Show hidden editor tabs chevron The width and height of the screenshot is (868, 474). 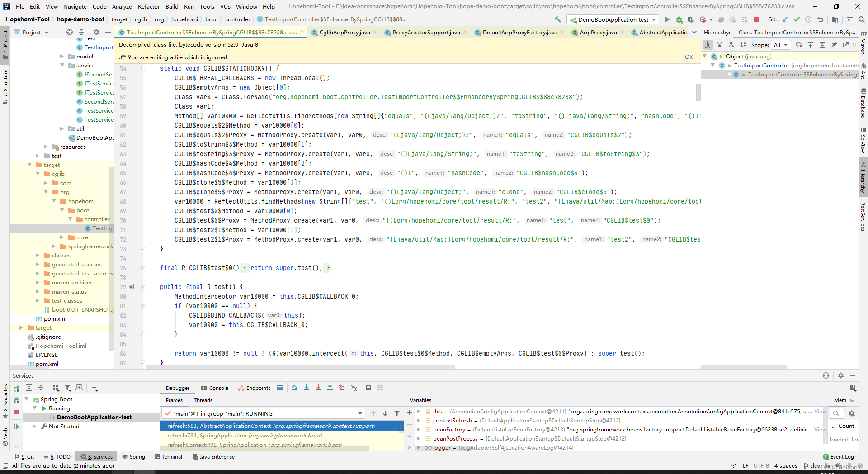coord(694,32)
